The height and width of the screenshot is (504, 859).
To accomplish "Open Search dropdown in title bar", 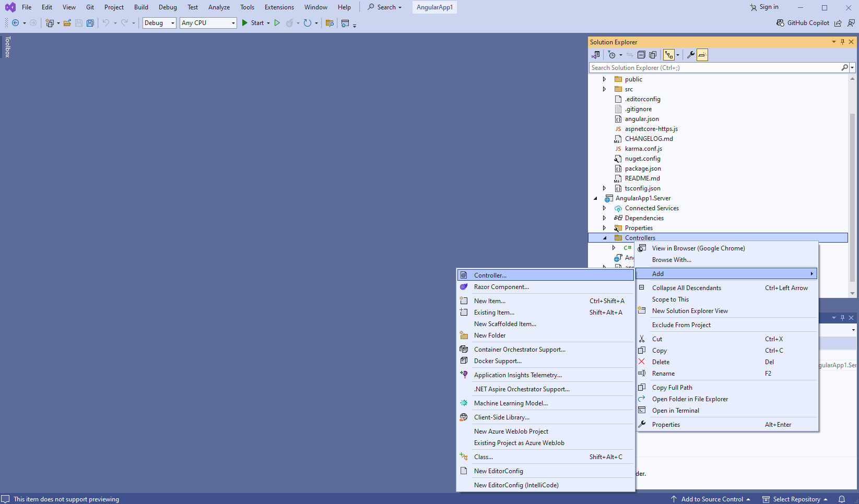I will point(385,7).
